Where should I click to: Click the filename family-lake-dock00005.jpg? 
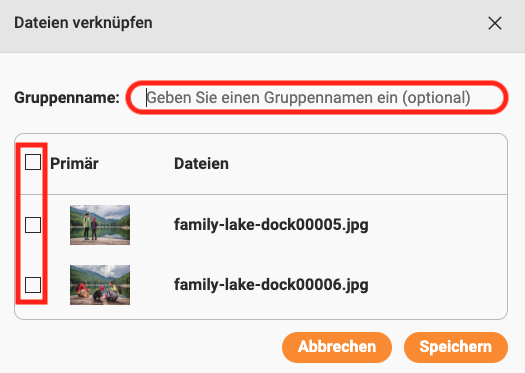click(x=271, y=225)
